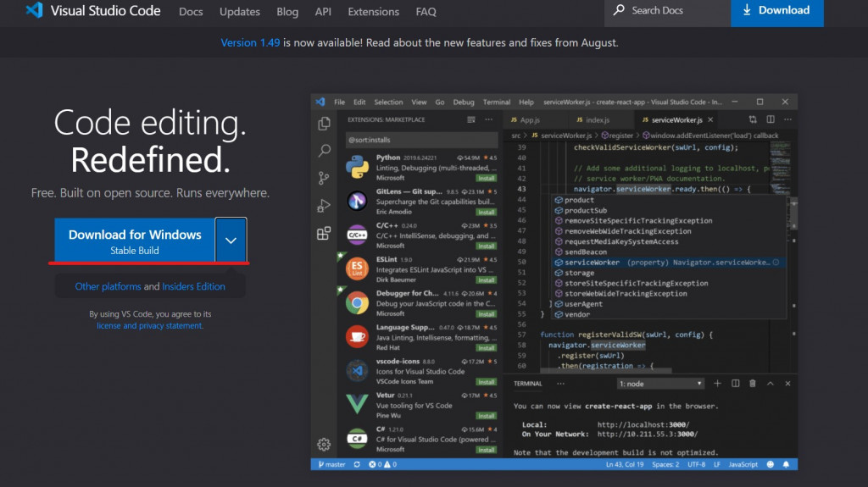868x487 pixels.
Task: Select userAgent autocomplete suggestion
Action: [670, 304]
